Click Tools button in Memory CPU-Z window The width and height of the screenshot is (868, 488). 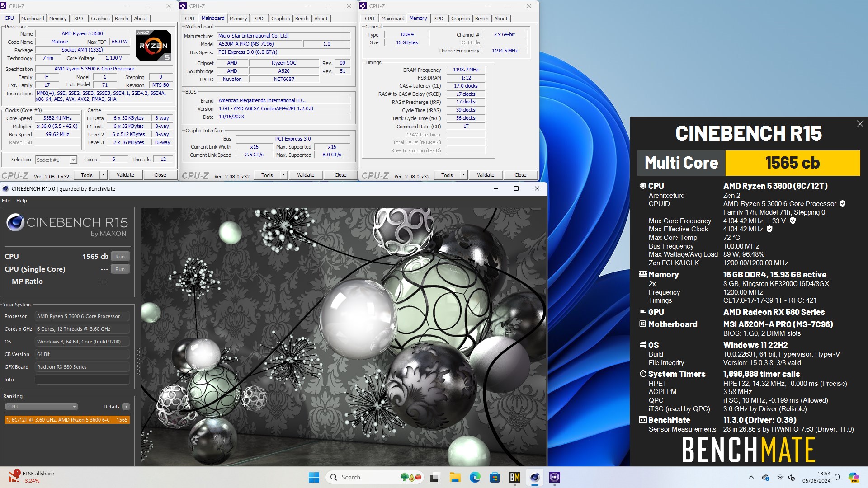(447, 175)
